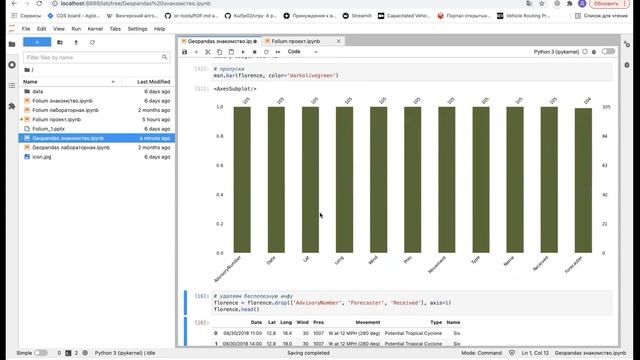Click the Обновить browser update button

(609, 3)
